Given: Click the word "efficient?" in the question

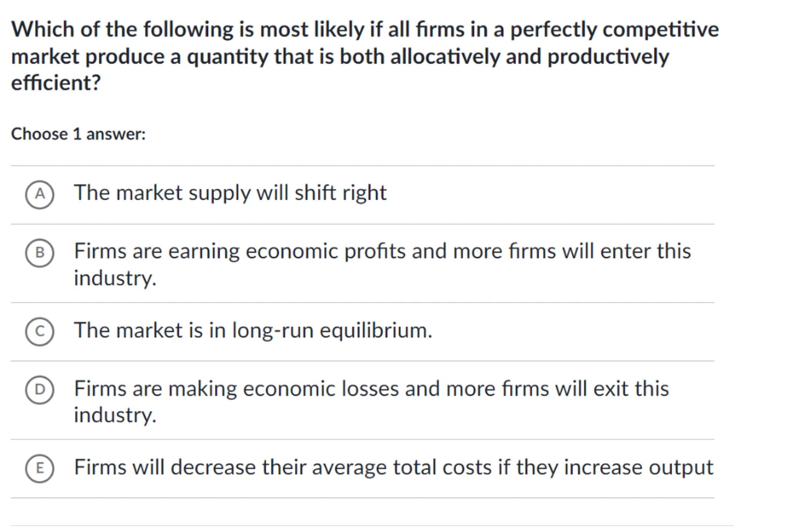Looking at the screenshot, I should (56, 83).
